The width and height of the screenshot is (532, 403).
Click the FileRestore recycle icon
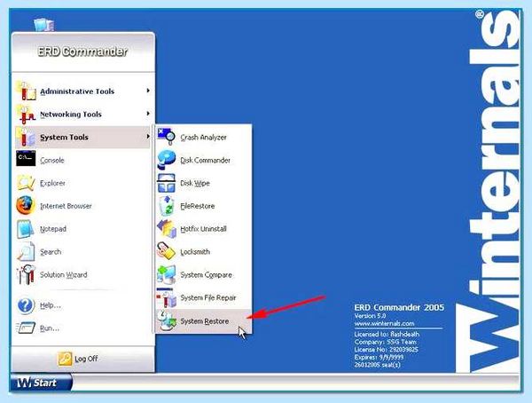(167, 206)
